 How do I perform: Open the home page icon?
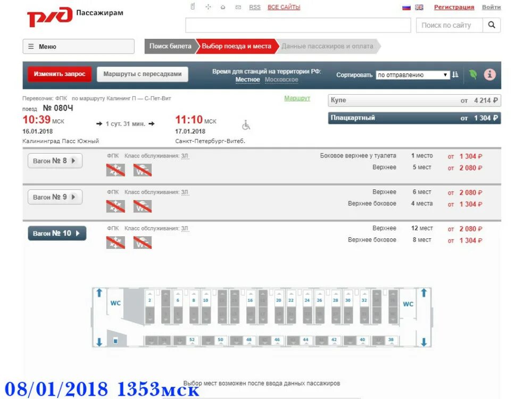coord(223,7)
